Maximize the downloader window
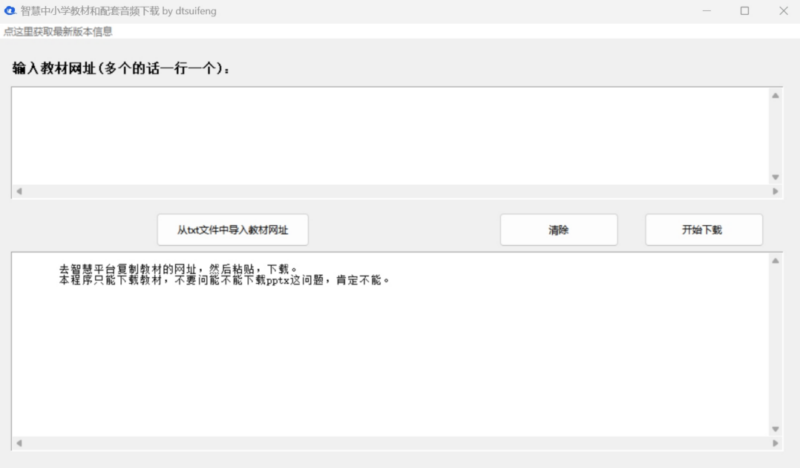 [744, 11]
